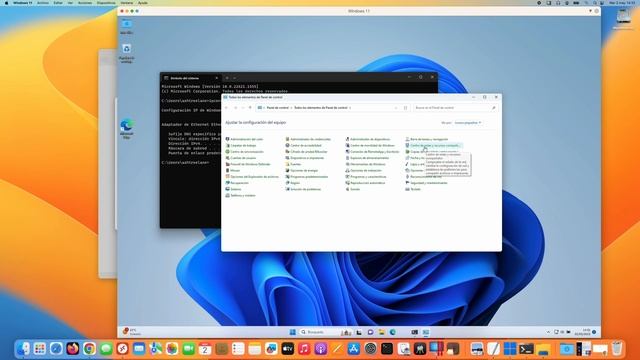Viewport: 640px width, 360px height.
Task: Switch to Terminal on Windows taskbar
Action: coord(415,332)
